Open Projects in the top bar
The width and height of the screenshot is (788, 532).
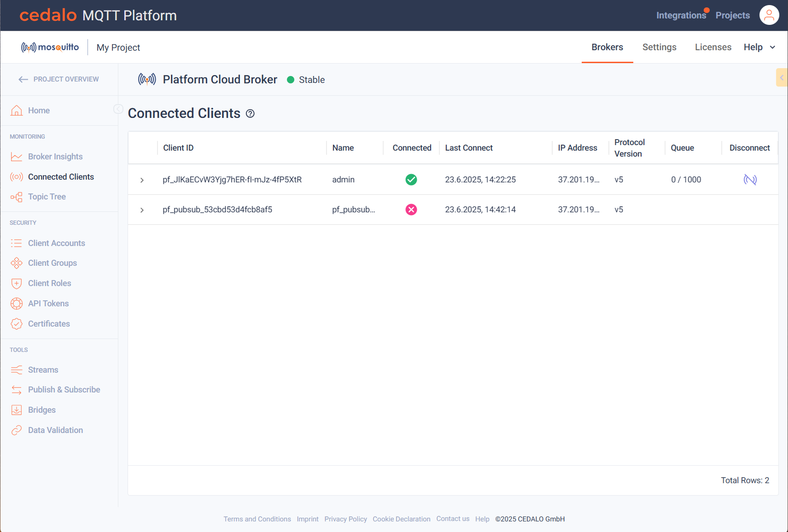[733, 16]
